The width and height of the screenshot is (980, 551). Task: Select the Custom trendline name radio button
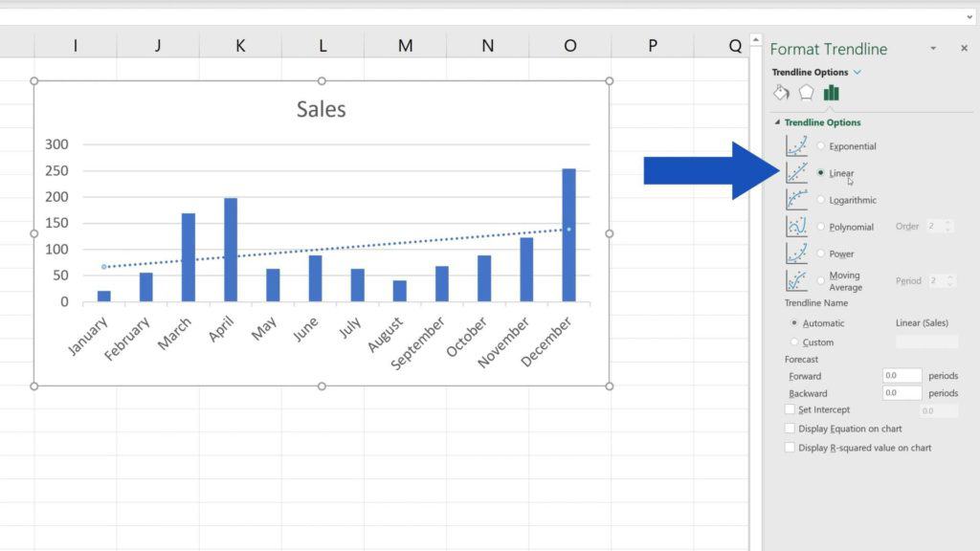coord(795,340)
